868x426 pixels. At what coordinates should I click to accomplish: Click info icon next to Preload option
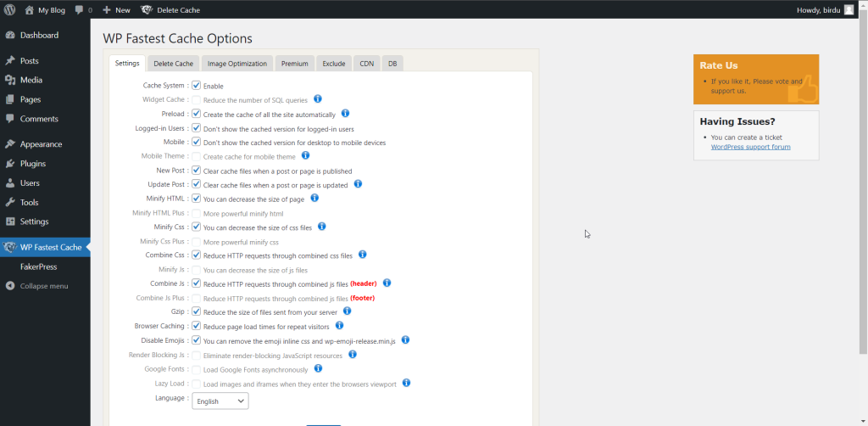click(345, 114)
